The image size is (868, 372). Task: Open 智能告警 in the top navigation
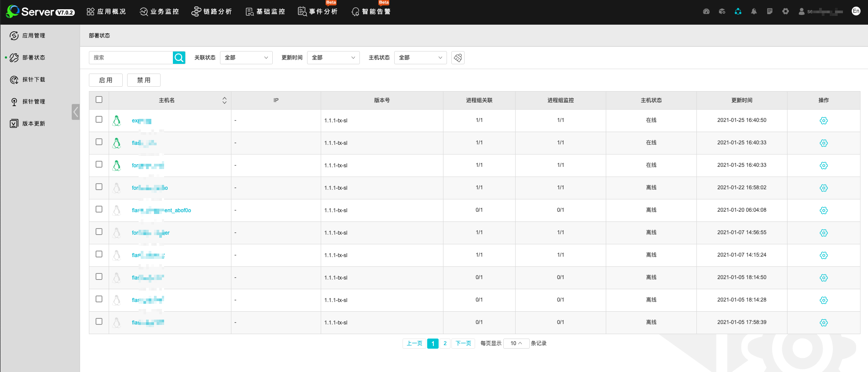coord(371,11)
